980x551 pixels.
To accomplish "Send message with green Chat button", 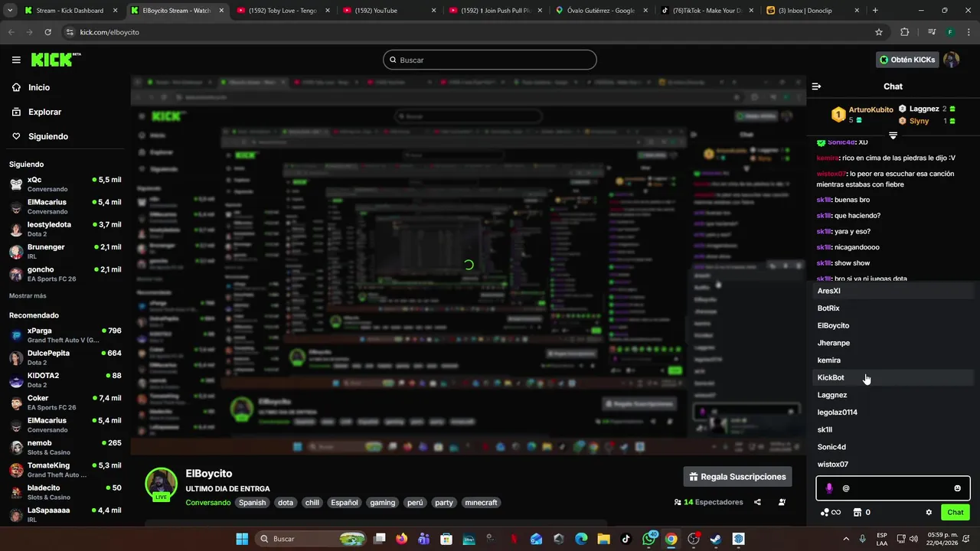I will click(955, 513).
